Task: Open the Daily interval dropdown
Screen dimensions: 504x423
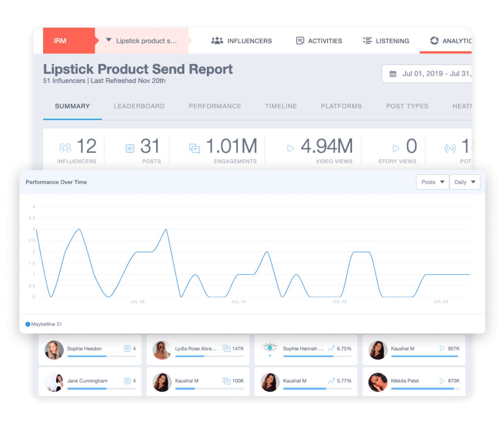Action: click(465, 182)
